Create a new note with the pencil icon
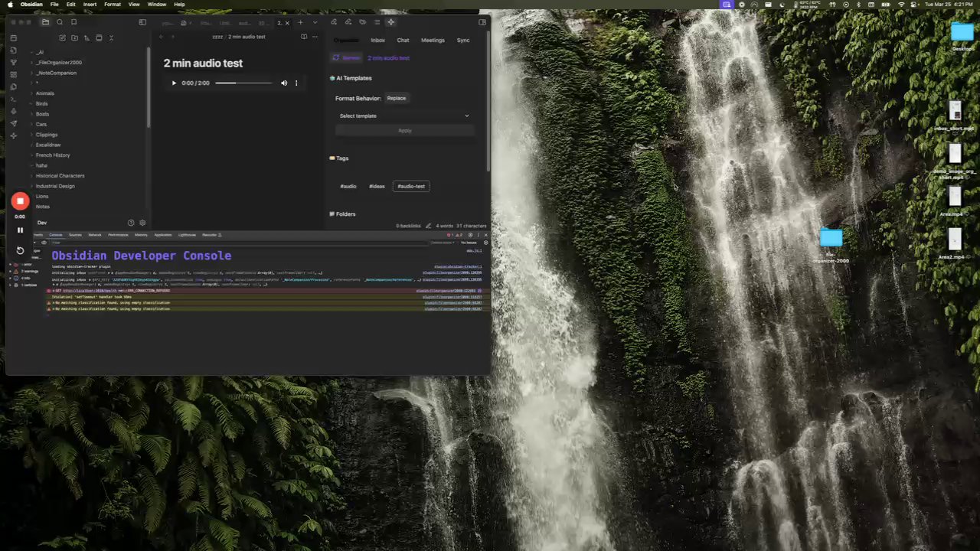This screenshot has width=980, height=551. tap(62, 37)
